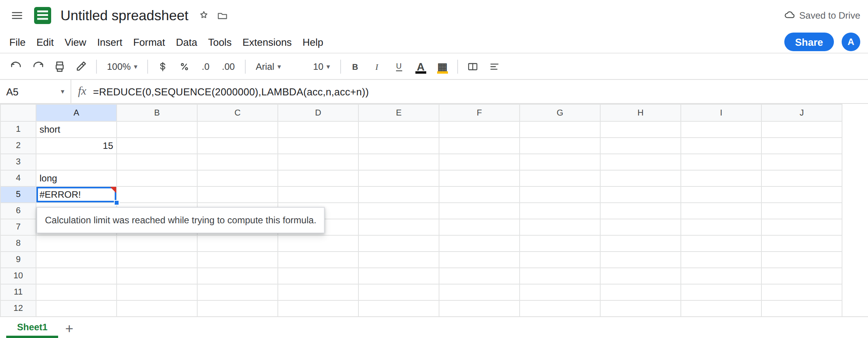
Task: Click the green Sheets home logo
Action: 43,16
